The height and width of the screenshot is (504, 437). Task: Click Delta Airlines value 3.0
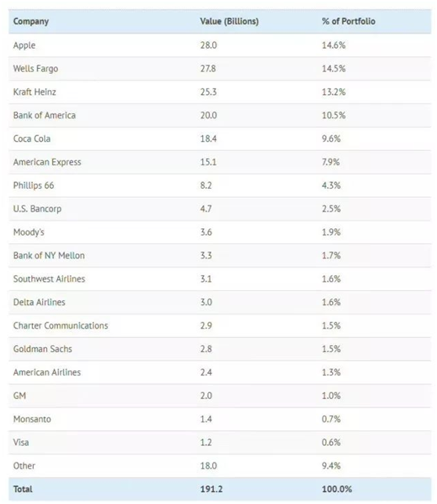click(x=206, y=302)
